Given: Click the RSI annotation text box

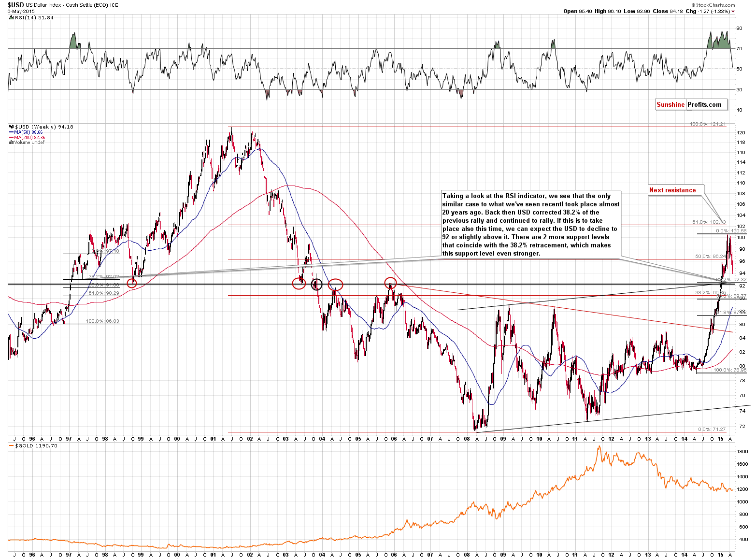Looking at the screenshot, I should click(530, 225).
